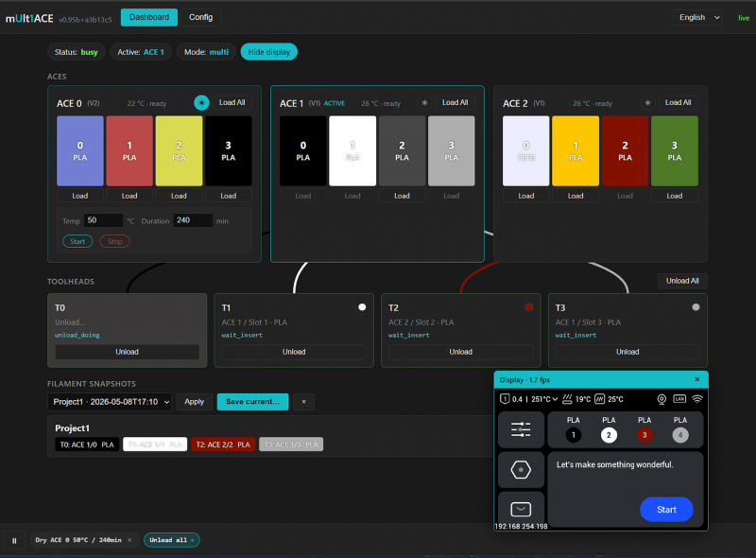Select filament slot 4 circle in display
Screen dimensions: 756x558
[x=680, y=435]
